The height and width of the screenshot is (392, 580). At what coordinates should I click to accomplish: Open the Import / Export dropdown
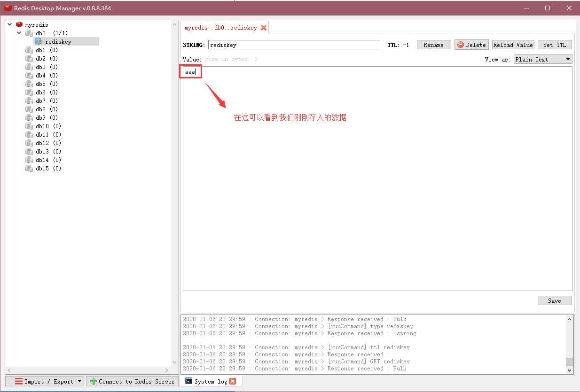[45, 381]
